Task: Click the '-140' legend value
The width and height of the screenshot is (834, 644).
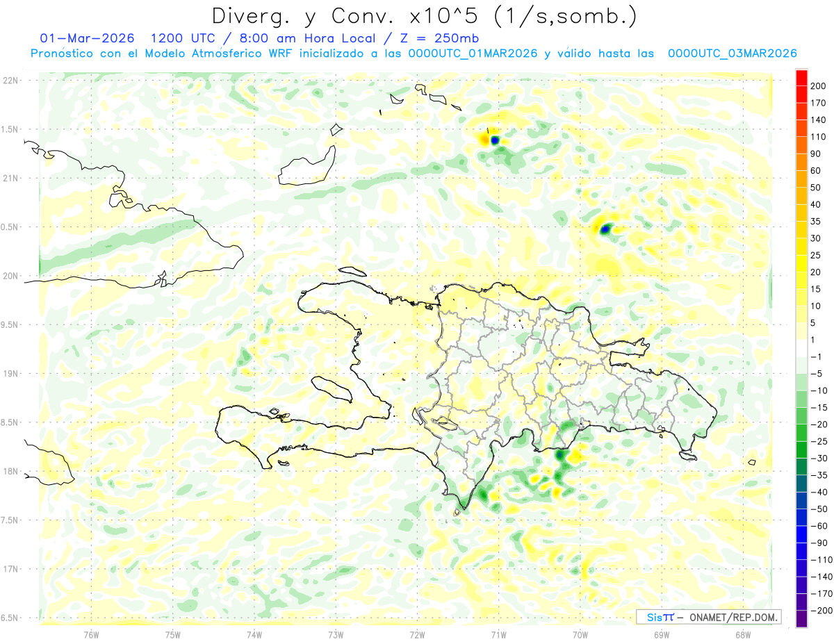Action: pos(821,577)
